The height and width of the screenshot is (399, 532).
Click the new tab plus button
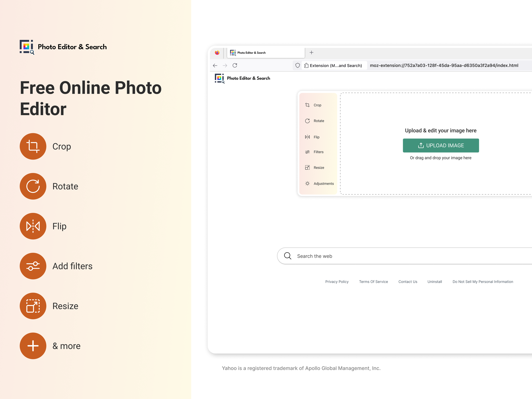coord(312,53)
